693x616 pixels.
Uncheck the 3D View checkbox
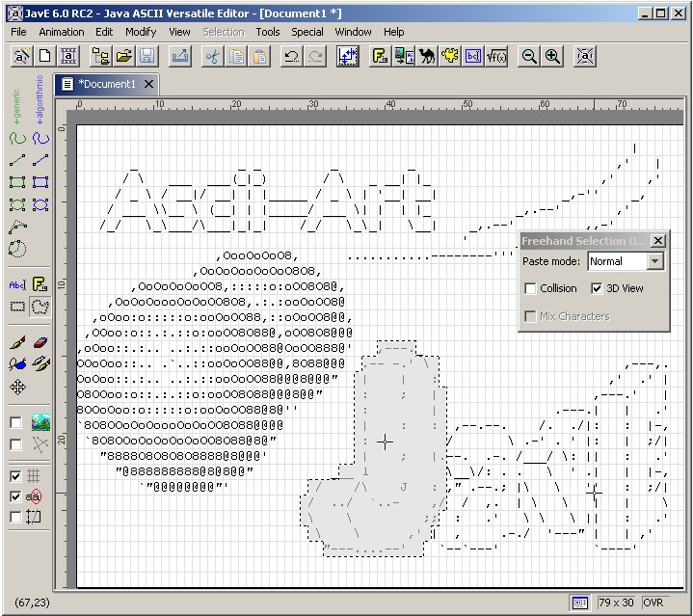tap(597, 288)
